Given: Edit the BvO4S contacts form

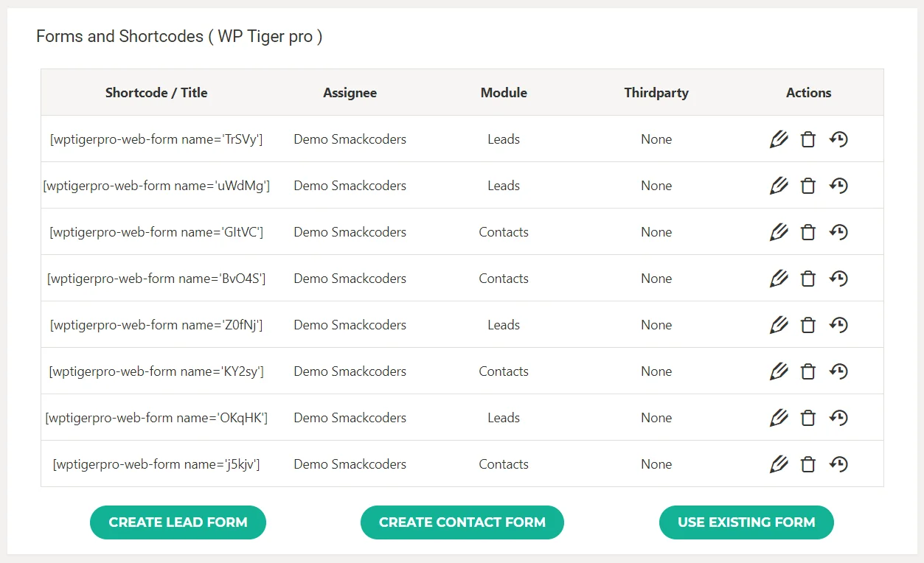Looking at the screenshot, I should tap(778, 278).
